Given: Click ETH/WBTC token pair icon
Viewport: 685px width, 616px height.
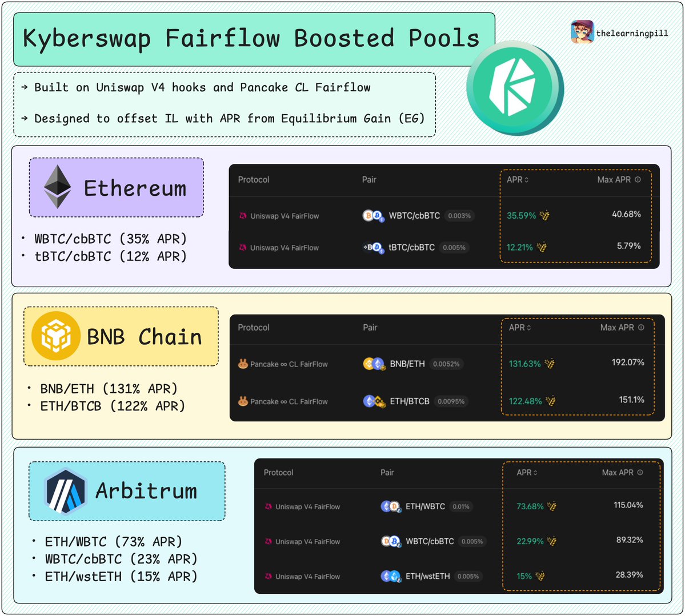Looking at the screenshot, I should (x=391, y=506).
